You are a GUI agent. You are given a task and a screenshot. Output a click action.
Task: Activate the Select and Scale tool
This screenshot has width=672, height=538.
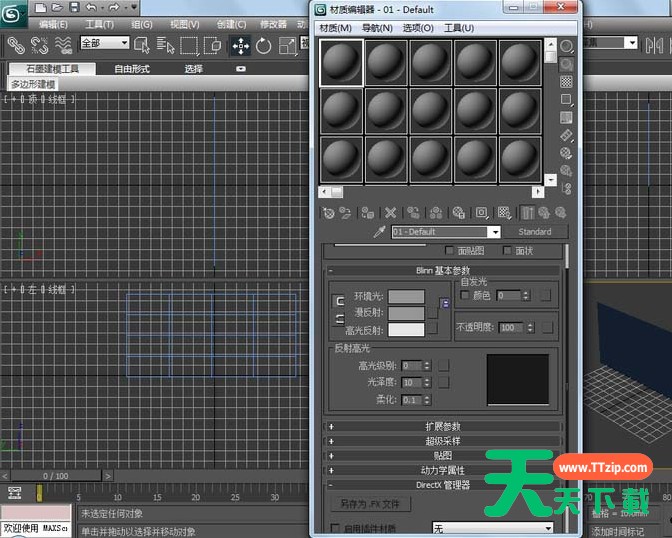point(288,45)
